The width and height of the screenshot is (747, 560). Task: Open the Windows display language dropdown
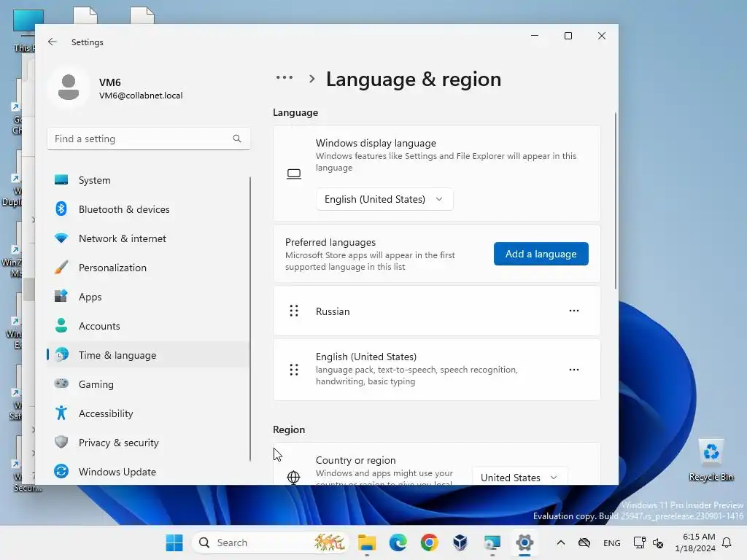click(384, 199)
